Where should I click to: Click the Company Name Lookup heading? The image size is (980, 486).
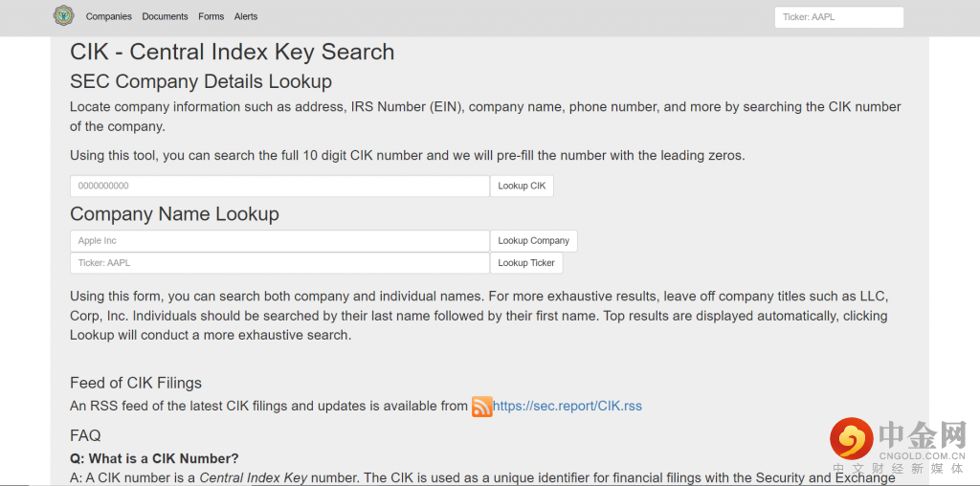[x=174, y=213]
